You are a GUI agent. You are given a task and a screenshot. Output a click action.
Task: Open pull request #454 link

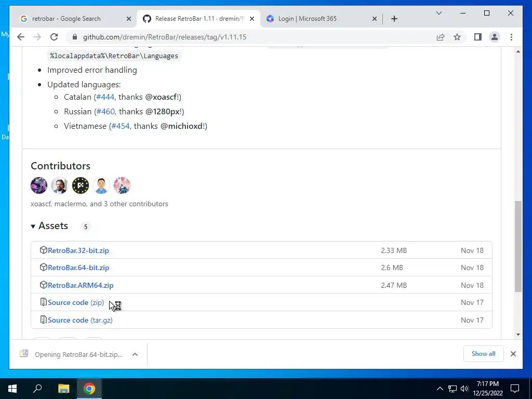pos(121,126)
